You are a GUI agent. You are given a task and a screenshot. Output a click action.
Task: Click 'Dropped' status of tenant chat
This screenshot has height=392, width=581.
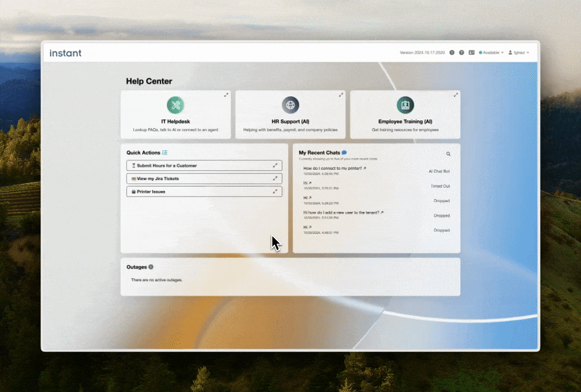click(442, 215)
